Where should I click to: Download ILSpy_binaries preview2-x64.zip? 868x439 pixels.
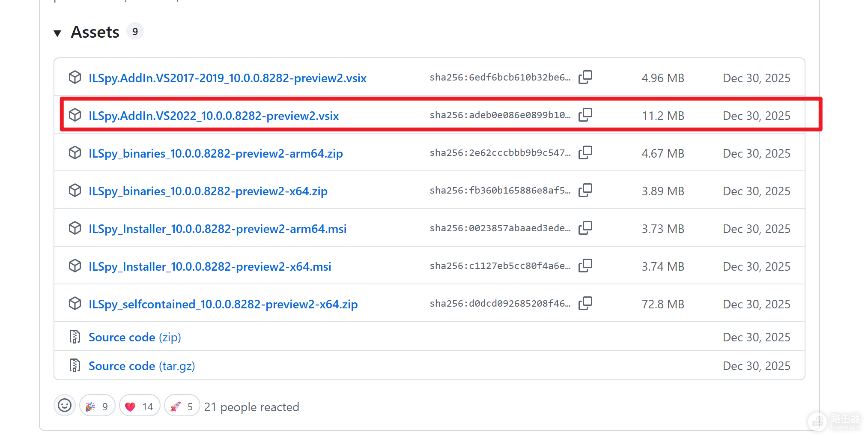point(208,191)
